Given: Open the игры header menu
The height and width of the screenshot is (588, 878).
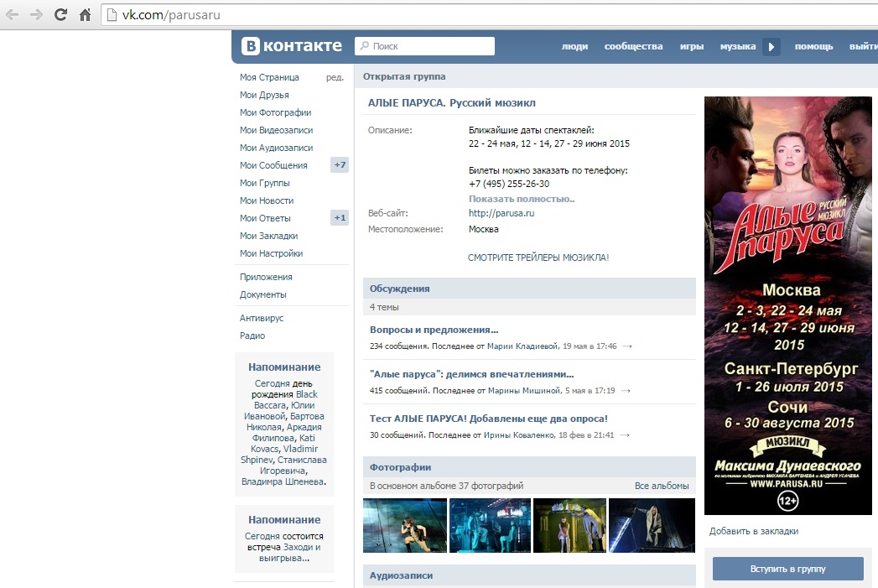Looking at the screenshot, I should click(692, 46).
